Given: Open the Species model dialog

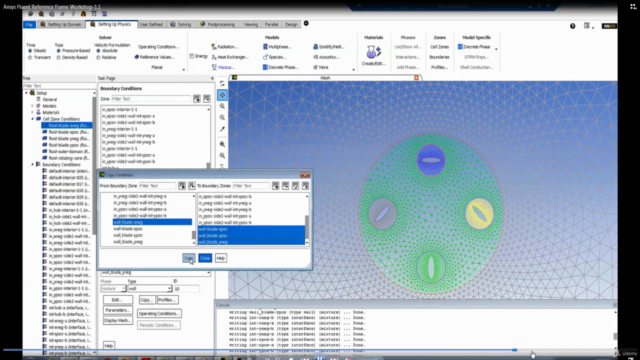Looking at the screenshot, I should point(274,57).
